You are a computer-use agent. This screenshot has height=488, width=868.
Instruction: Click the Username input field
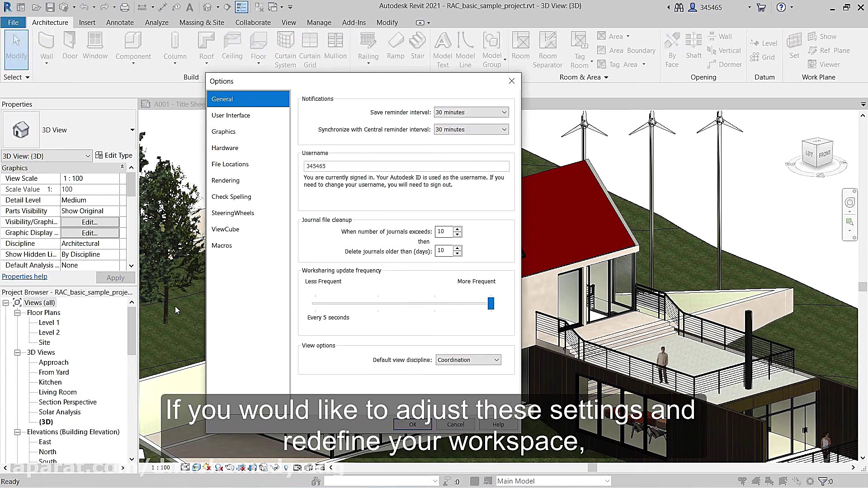406,166
